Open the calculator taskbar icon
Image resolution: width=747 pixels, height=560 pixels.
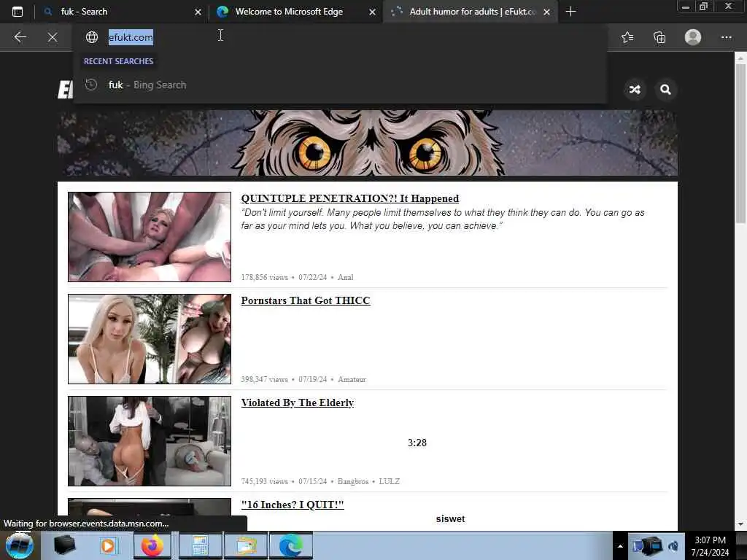200,545
